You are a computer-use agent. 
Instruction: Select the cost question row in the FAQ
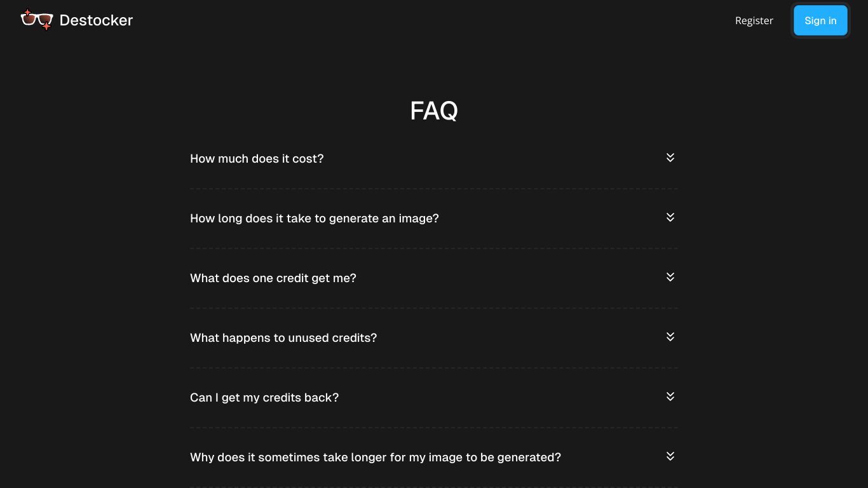[434, 159]
